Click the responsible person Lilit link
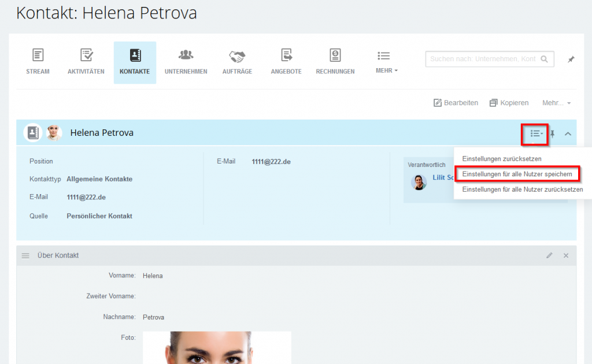The width and height of the screenshot is (592, 364). click(443, 177)
